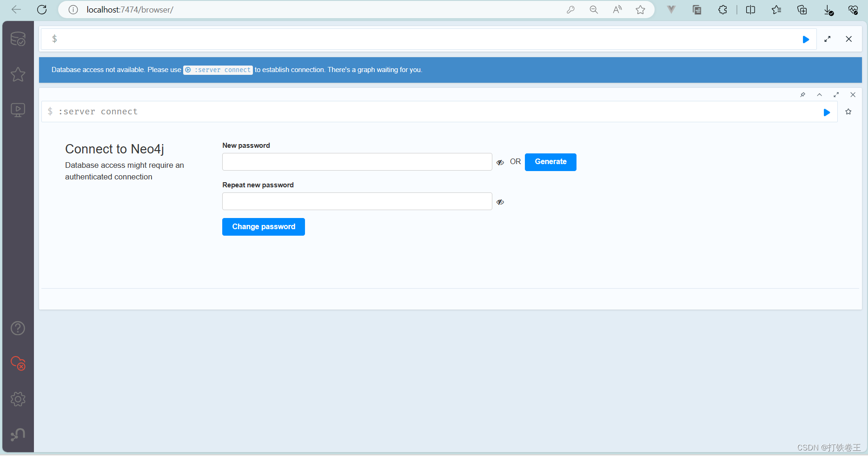868x456 pixels.
Task: Rerun the :server connect command
Action: (x=827, y=112)
